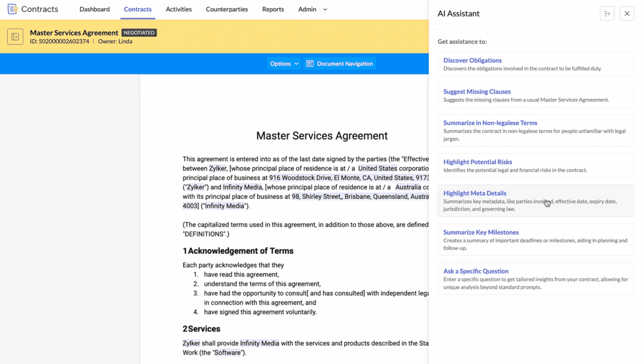The image size is (641, 364).
Task: Choose Summarize Key Milestones option
Action: click(535, 240)
